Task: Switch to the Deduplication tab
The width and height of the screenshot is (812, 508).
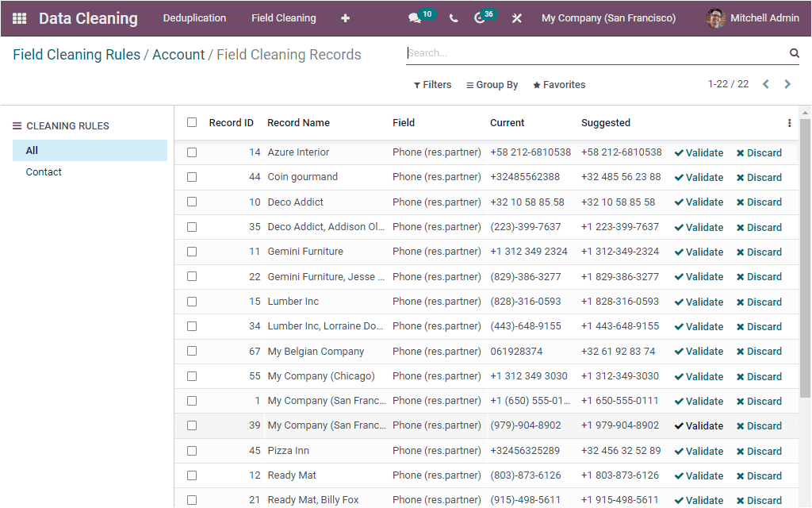Action: [194, 17]
